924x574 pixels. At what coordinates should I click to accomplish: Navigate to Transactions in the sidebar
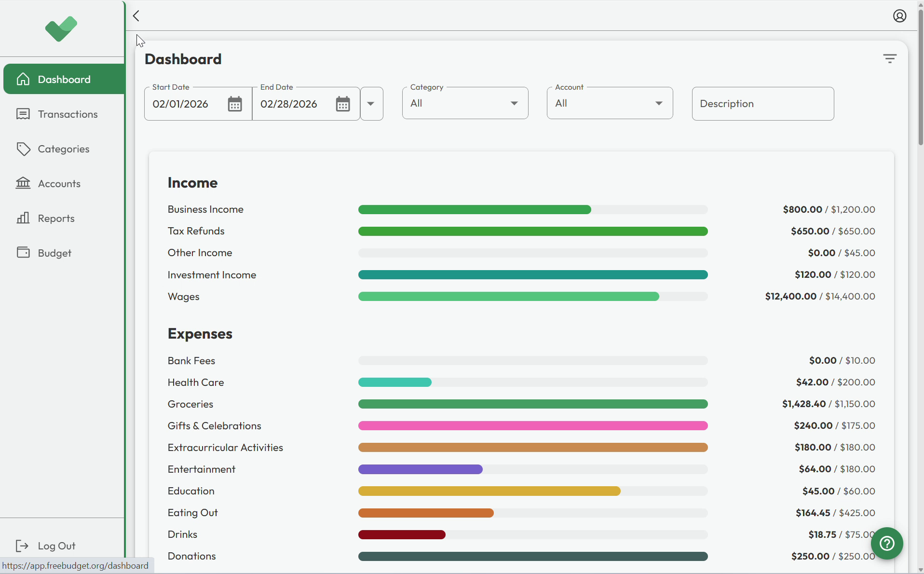tap(68, 114)
